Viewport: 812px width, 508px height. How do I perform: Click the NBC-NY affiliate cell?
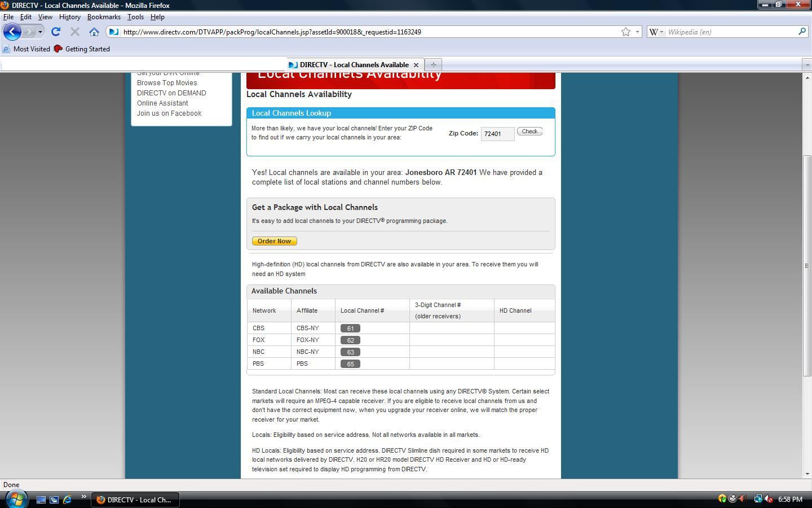[313, 352]
